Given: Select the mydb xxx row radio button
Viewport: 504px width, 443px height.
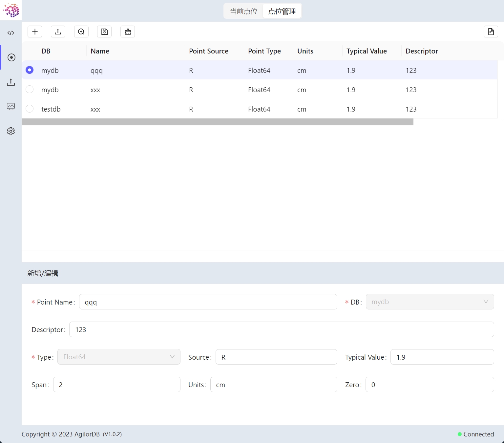Looking at the screenshot, I should (x=30, y=89).
